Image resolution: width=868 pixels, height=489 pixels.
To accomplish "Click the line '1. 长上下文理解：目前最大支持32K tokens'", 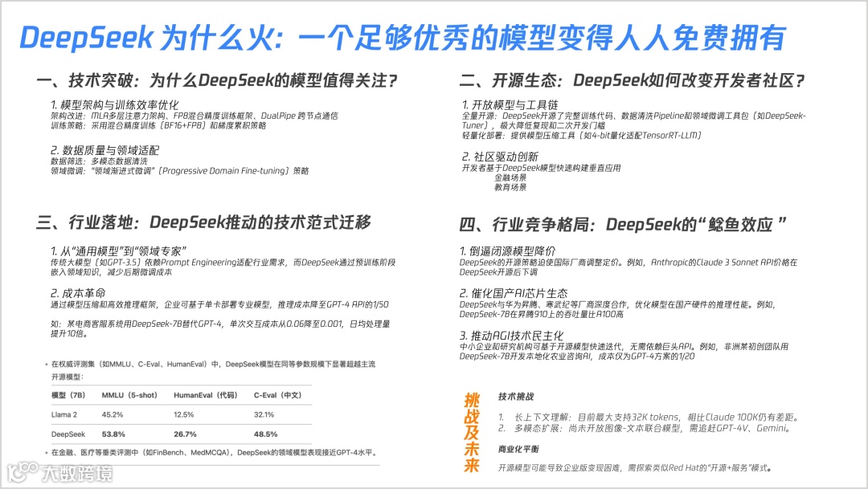I will pos(649,417).
